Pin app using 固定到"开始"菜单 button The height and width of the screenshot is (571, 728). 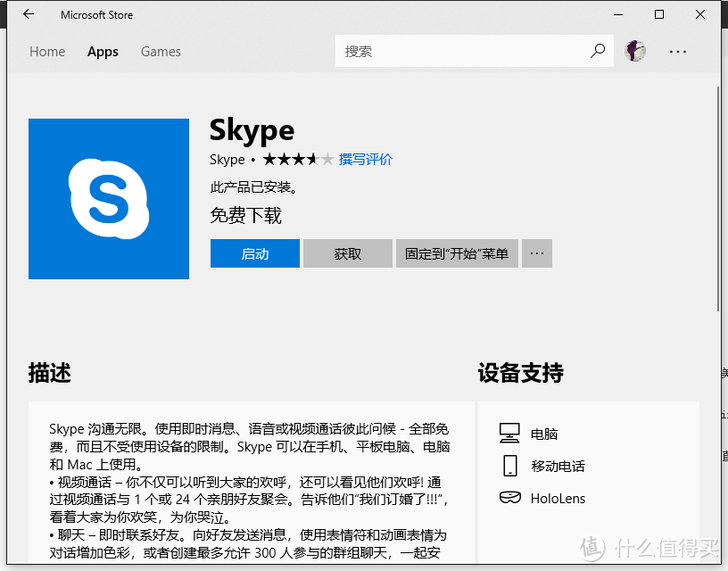(x=456, y=253)
